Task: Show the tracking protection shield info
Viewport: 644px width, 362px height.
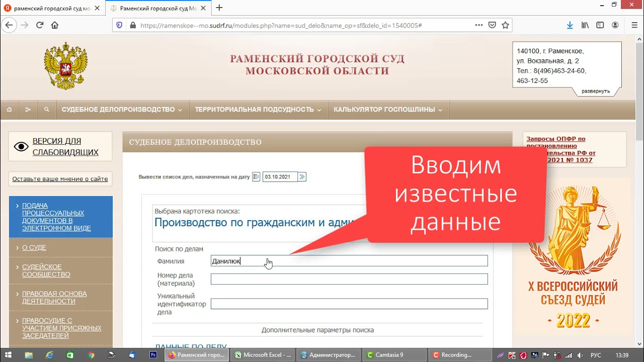Action: point(119,25)
